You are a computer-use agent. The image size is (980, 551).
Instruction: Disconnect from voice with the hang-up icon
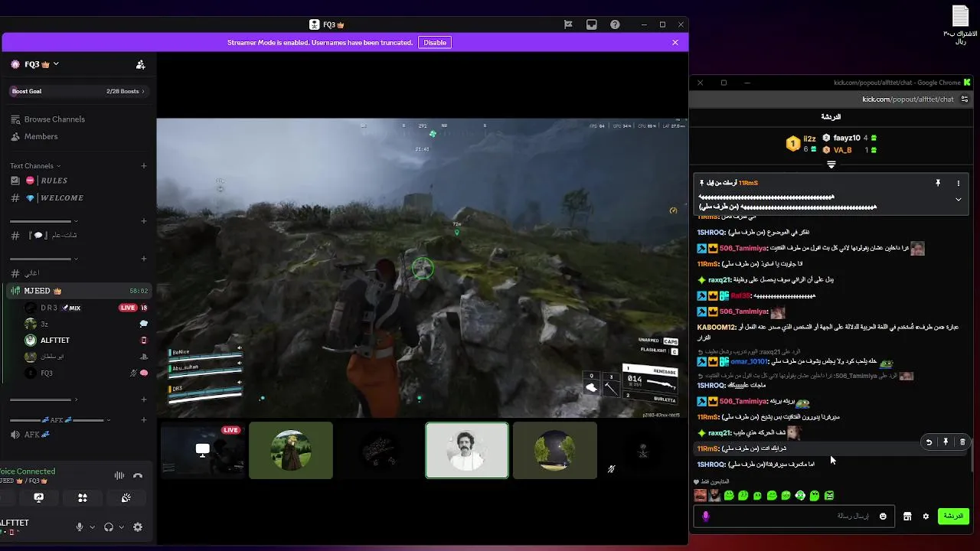point(138,475)
